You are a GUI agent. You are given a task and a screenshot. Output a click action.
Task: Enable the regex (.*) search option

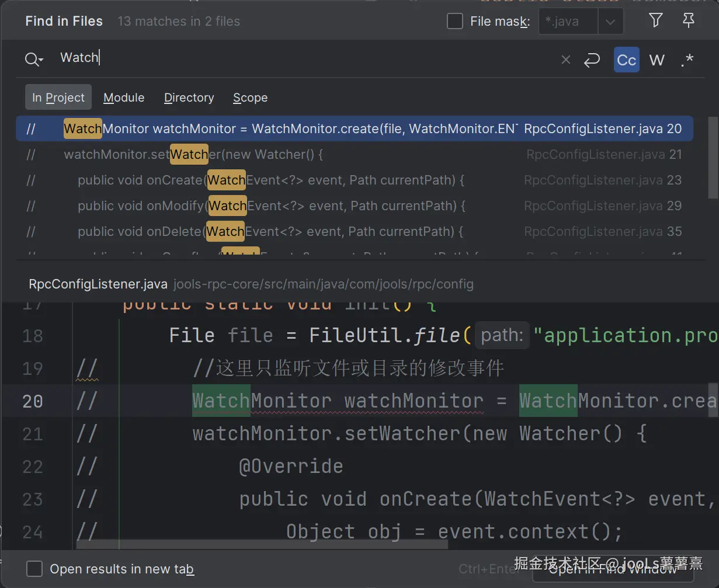(687, 60)
